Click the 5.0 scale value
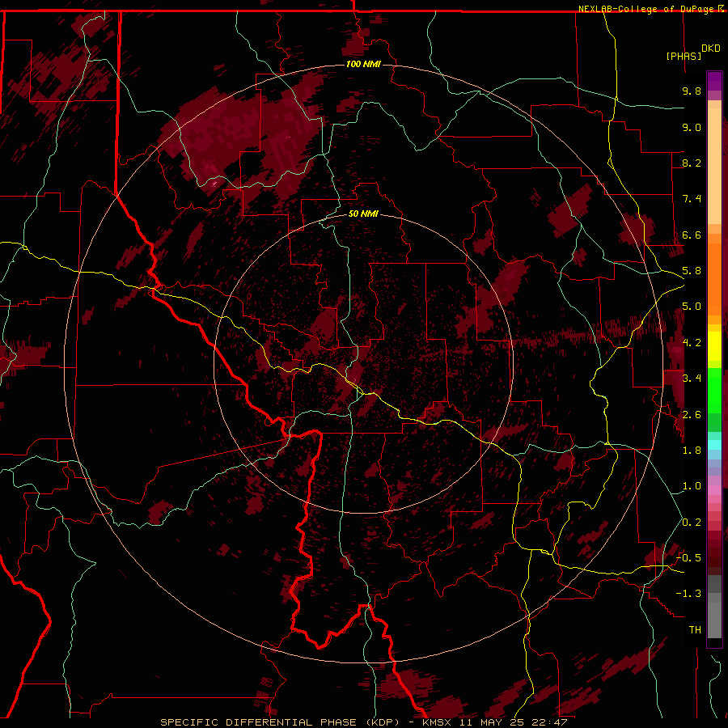Viewport: 728px width, 728px height. pyautogui.click(x=692, y=307)
